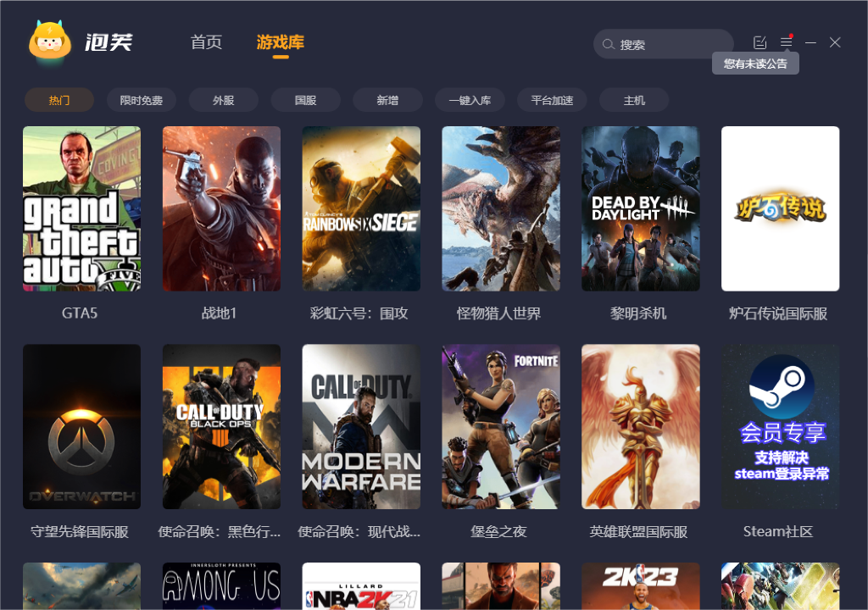Select the 平台加速 category filter
Screen dimensions: 868x610
click(552, 100)
